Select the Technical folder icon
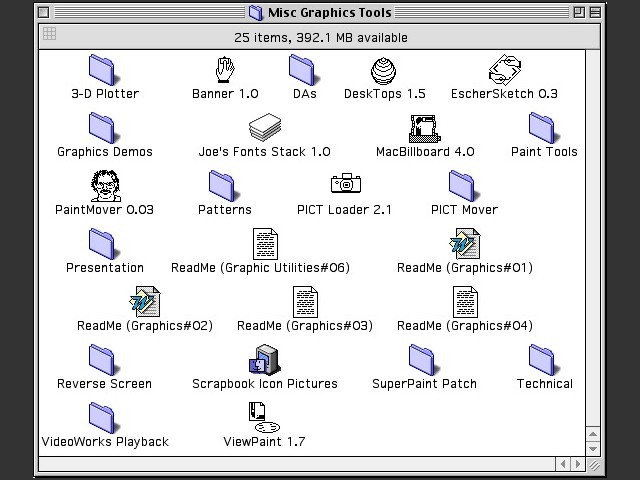This screenshot has height=480, width=640. [x=544, y=360]
